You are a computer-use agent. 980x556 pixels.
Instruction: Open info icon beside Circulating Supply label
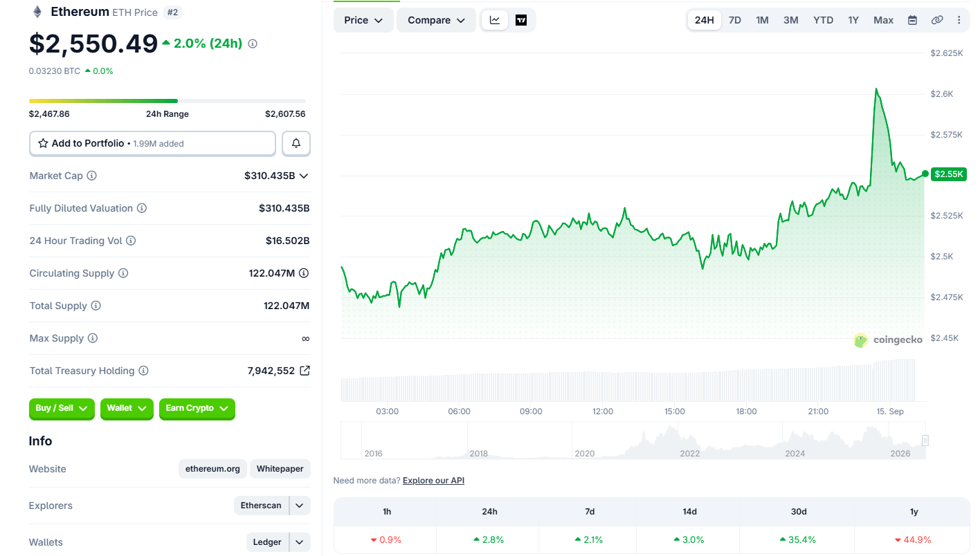[x=123, y=273]
